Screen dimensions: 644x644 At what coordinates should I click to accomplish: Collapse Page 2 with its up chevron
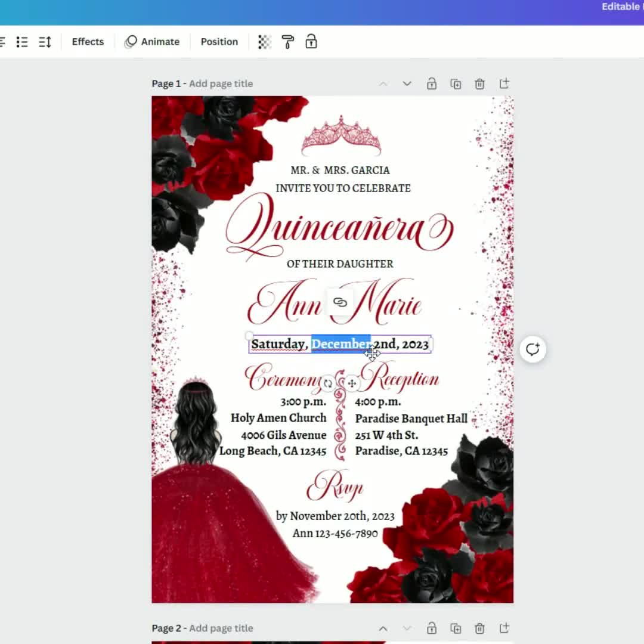pyautogui.click(x=383, y=628)
